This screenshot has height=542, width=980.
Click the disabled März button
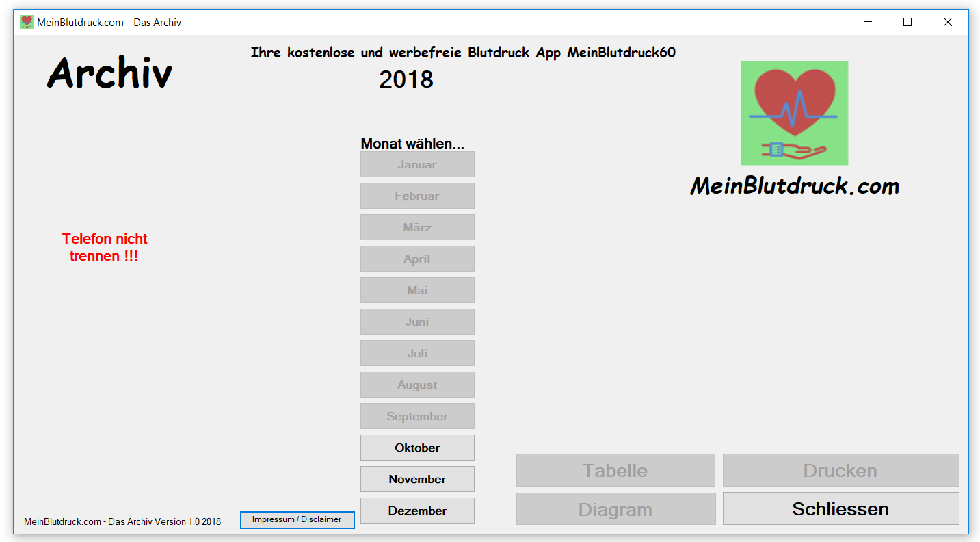[417, 227]
